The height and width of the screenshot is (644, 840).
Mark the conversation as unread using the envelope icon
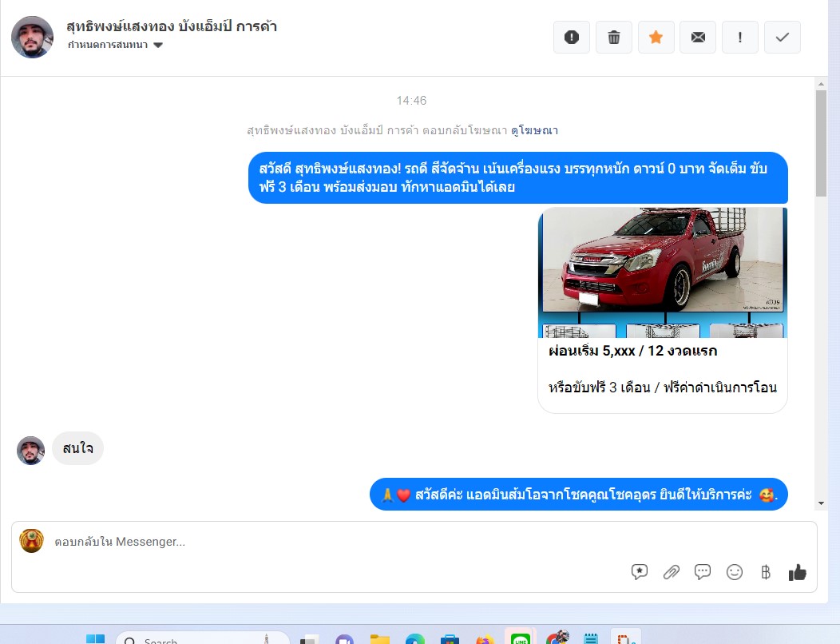(698, 38)
